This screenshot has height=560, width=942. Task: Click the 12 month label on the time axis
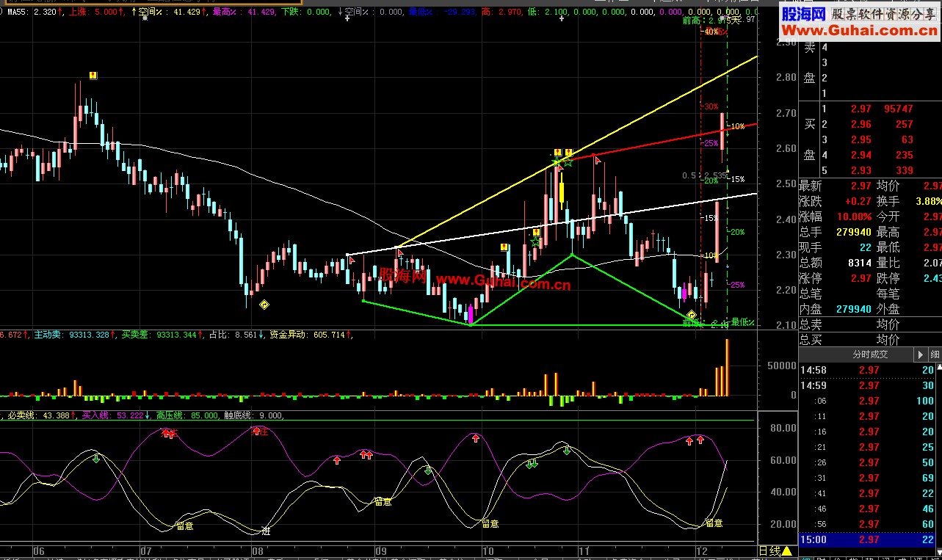[700, 550]
